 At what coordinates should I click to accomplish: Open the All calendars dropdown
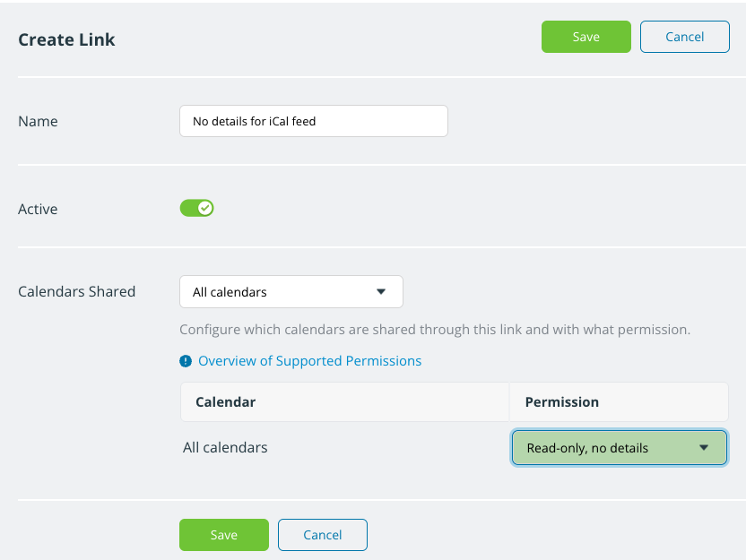point(291,291)
